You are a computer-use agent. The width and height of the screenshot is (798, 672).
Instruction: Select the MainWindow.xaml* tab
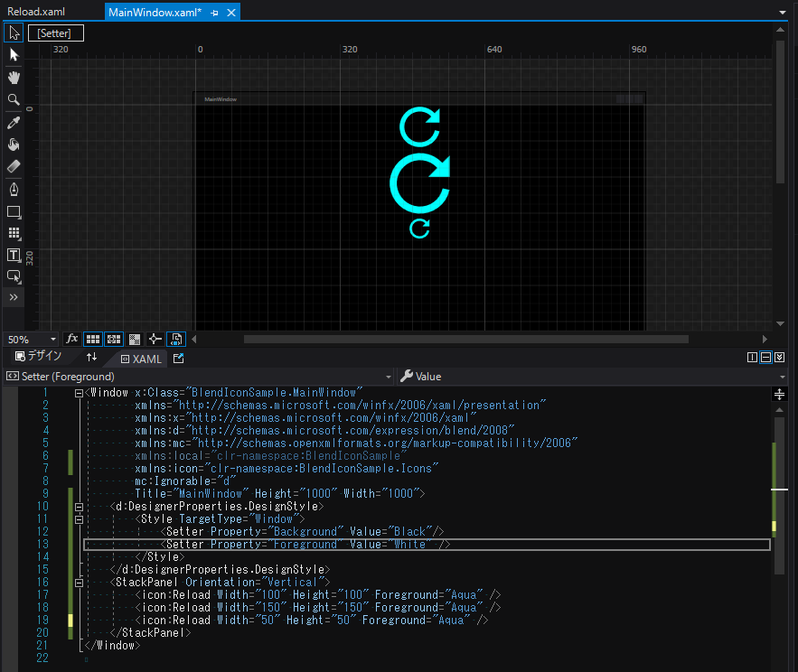point(155,13)
